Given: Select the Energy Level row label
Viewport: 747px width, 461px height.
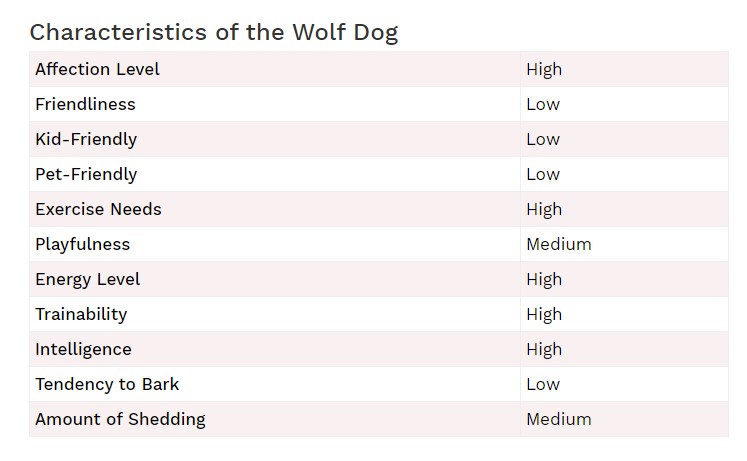Looking at the screenshot, I should 88,280.
